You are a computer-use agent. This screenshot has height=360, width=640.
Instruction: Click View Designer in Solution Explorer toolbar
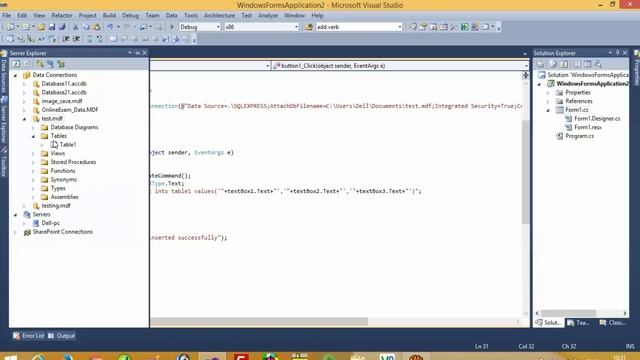[587, 64]
